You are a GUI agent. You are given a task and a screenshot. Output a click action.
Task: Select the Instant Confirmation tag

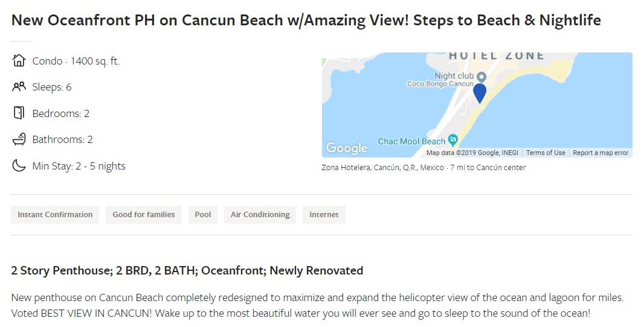pos(55,215)
